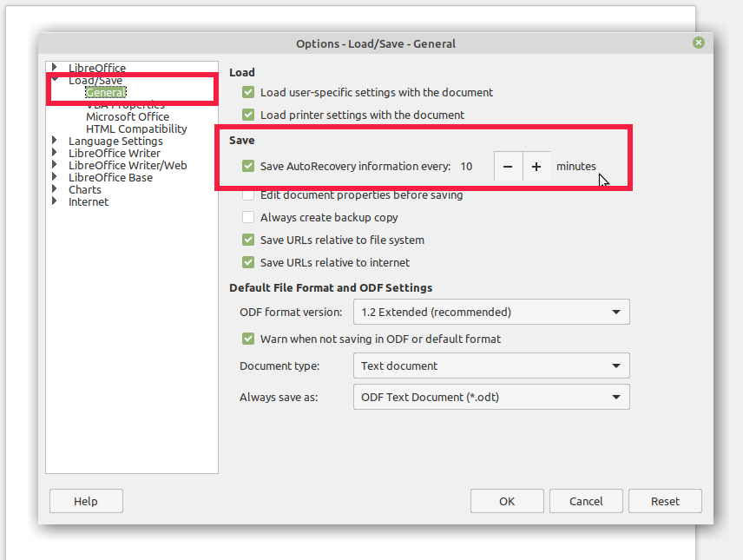Enable Always create backup copy
This screenshot has height=560, width=743.
pyautogui.click(x=248, y=217)
